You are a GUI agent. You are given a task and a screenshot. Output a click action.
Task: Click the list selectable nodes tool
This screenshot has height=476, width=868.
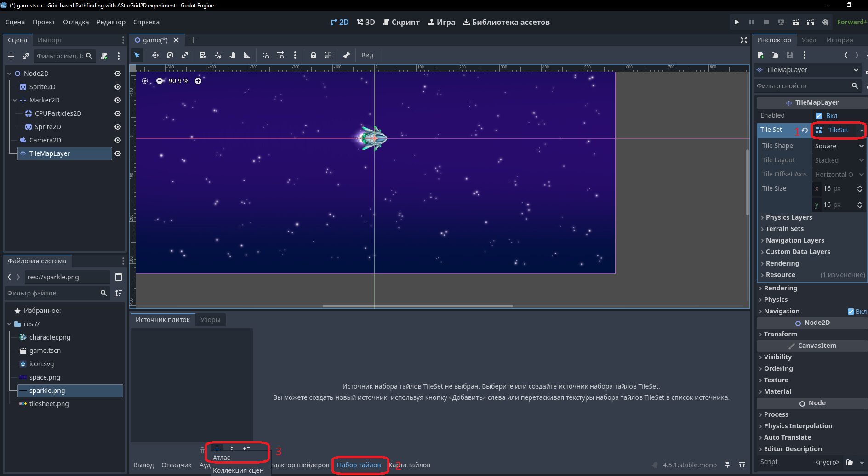203,55
